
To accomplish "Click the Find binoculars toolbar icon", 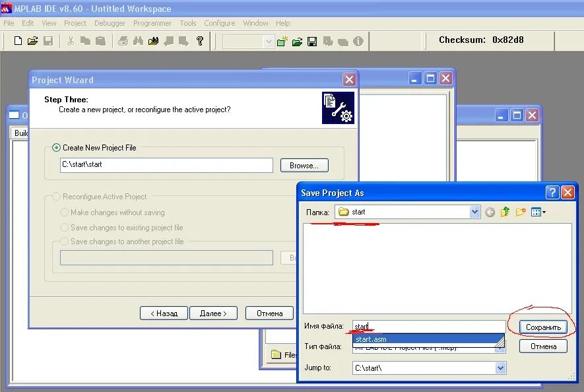I will (138, 41).
